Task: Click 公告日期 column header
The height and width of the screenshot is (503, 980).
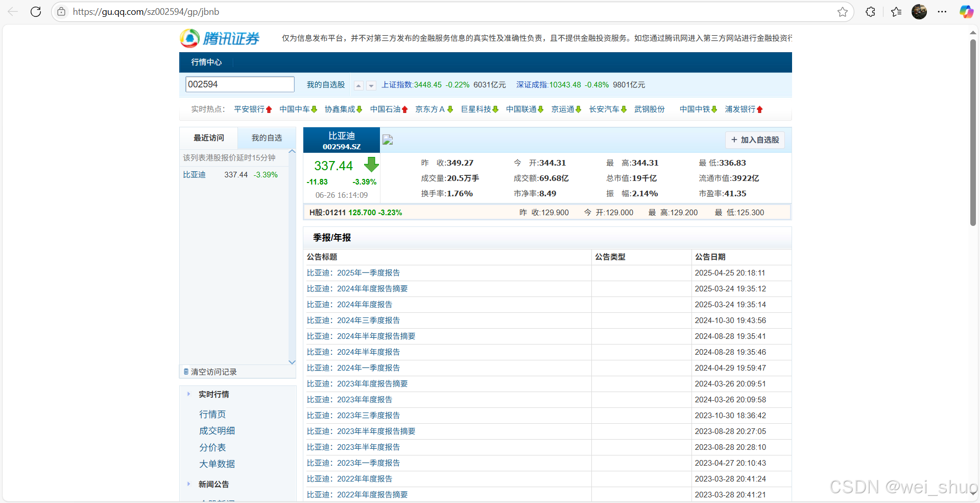Action: [x=710, y=257]
